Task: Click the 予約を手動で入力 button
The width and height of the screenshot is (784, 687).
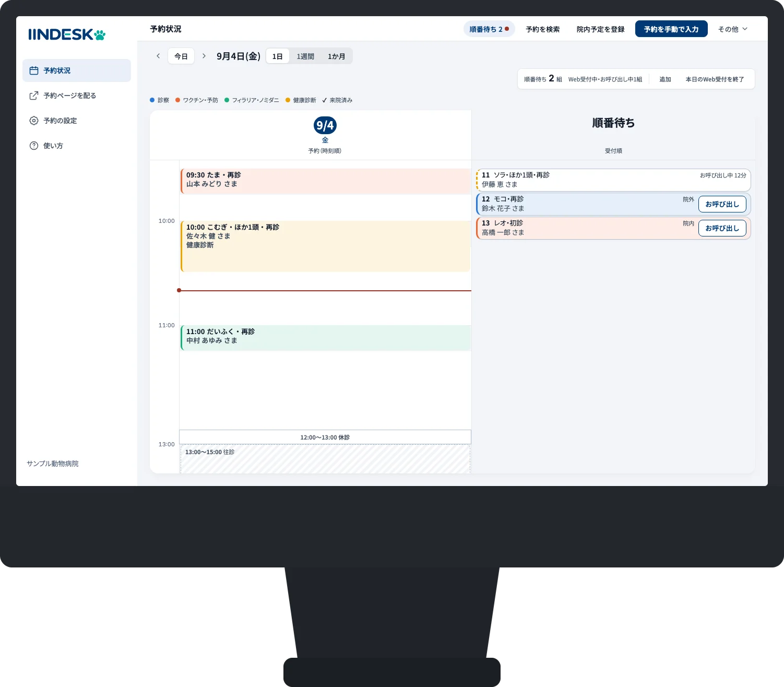Action: [671, 29]
